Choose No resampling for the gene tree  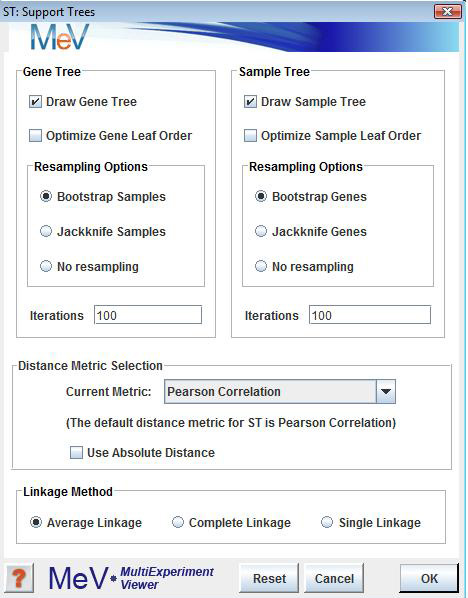coord(46,266)
